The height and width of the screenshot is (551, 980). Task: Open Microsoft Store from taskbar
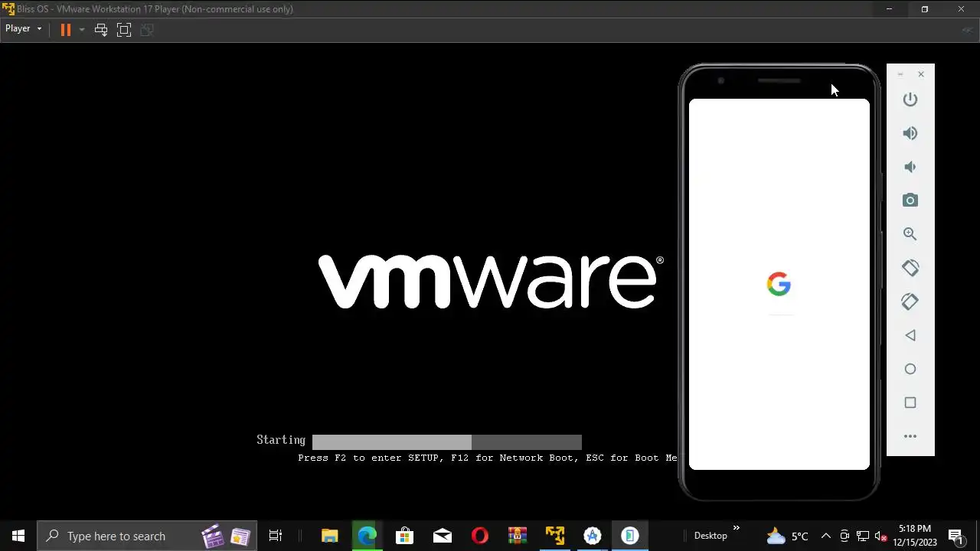point(404,536)
